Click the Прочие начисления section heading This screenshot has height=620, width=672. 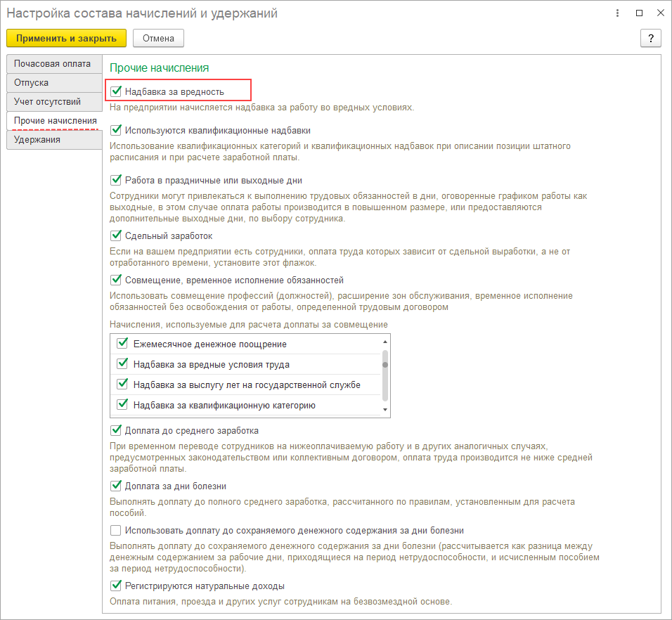[159, 67]
